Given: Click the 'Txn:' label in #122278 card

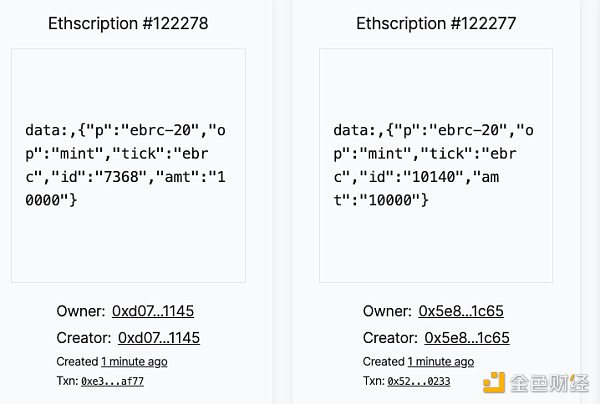Looking at the screenshot, I should pos(66,381).
